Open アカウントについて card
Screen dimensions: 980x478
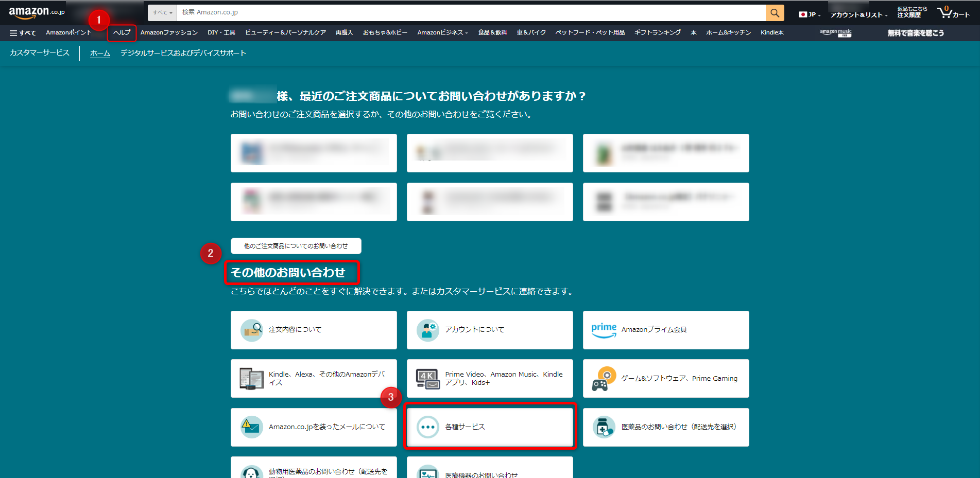(490, 330)
